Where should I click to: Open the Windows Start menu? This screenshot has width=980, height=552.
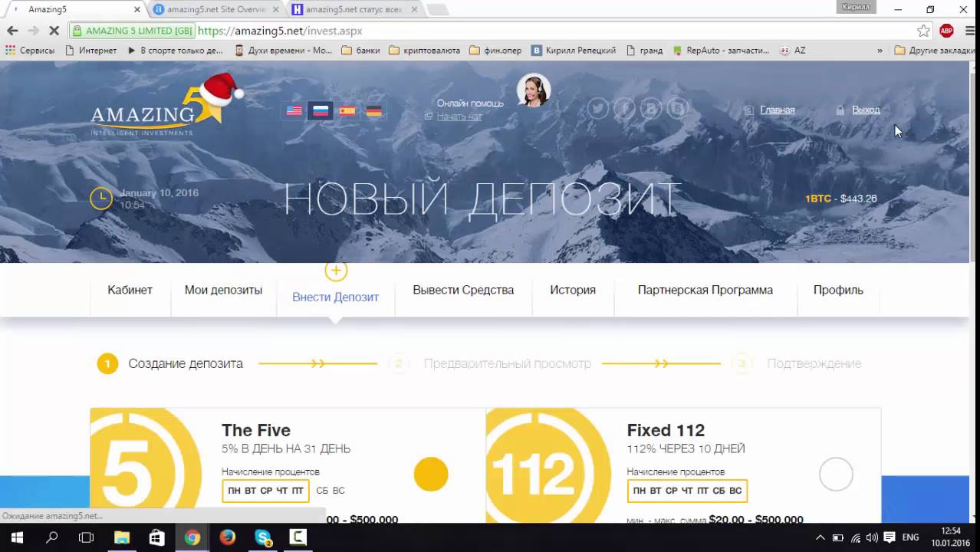pyautogui.click(x=16, y=537)
